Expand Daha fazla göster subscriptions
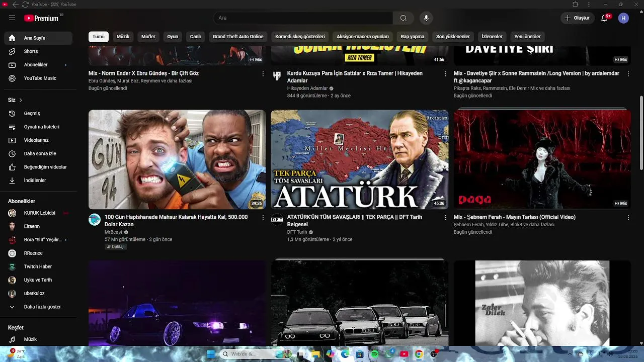This screenshot has height=362, width=644. coord(38,307)
